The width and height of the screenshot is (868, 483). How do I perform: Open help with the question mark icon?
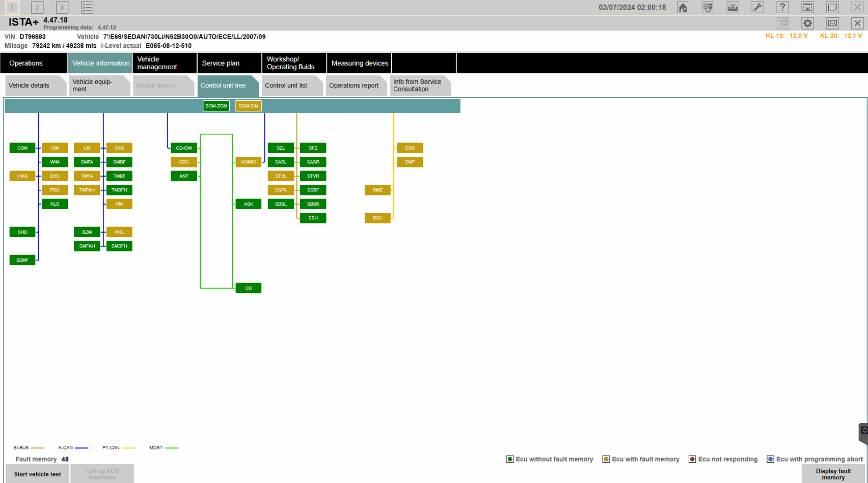[x=782, y=7]
